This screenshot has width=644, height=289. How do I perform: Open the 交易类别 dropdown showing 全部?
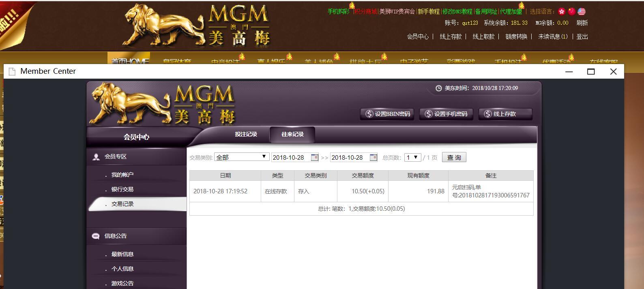click(x=242, y=157)
